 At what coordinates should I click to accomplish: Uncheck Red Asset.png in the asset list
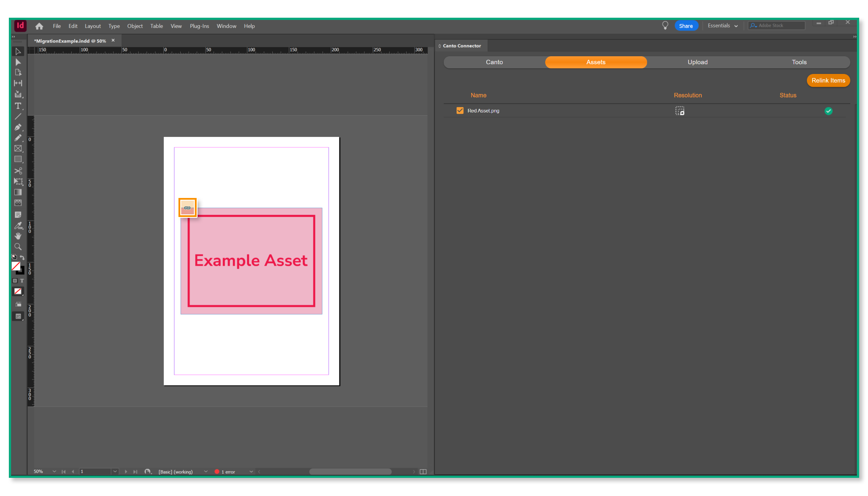coord(460,110)
